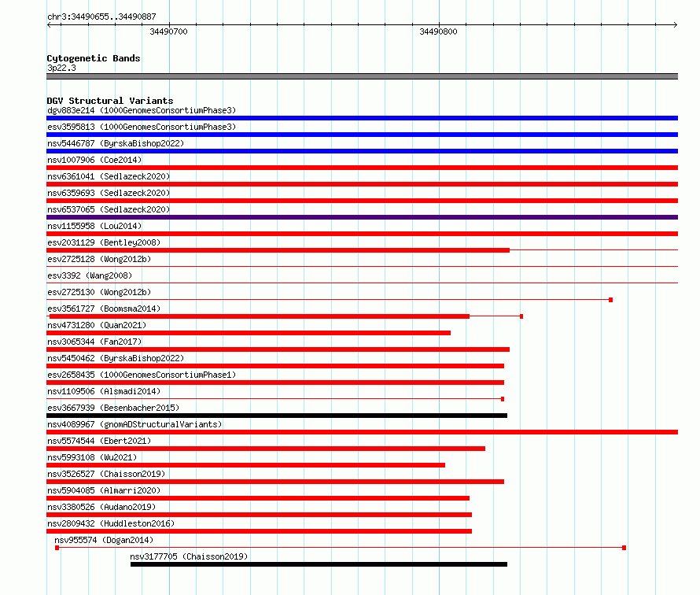Click the end marker of esv3561727 line

(521, 316)
